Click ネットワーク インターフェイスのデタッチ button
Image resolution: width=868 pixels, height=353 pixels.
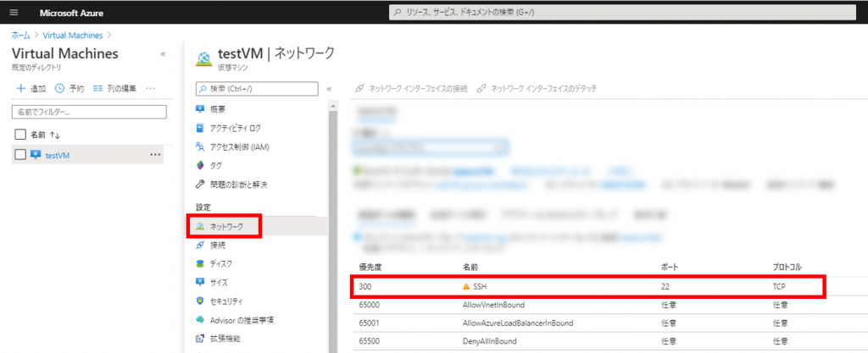pos(537,88)
